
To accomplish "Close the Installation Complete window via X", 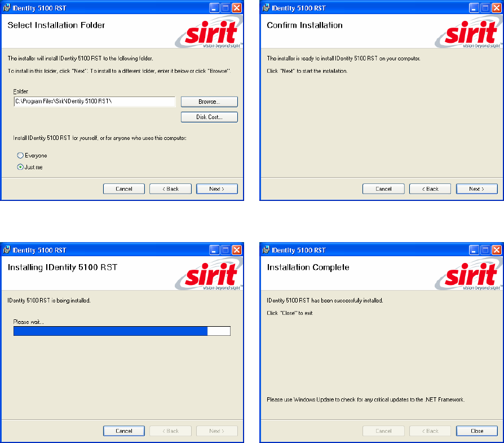I will (x=497, y=249).
